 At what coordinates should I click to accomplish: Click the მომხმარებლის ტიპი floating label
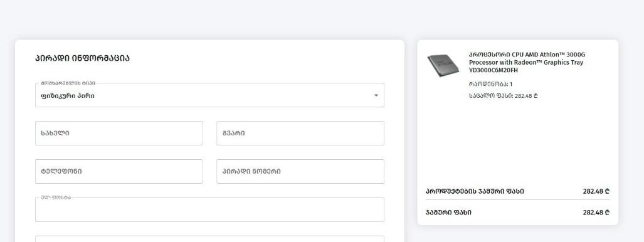point(68,83)
